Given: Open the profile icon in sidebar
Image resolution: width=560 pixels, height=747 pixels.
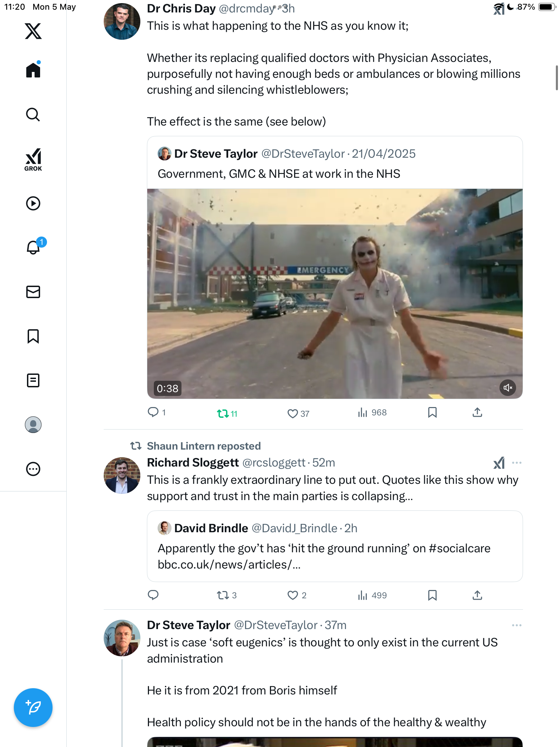Looking at the screenshot, I should click(33, 425).
